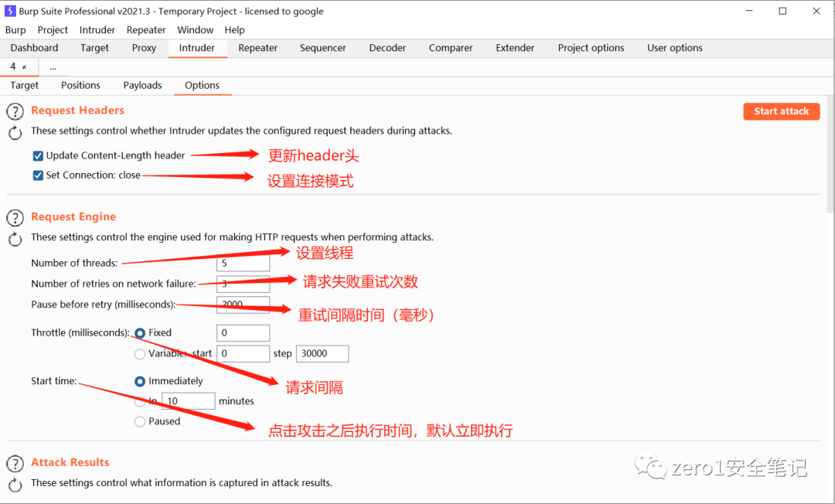Viewport: 835px width, 504px height.
Task: Open Intruder Positions sub-tab
Action: [80, 86]
